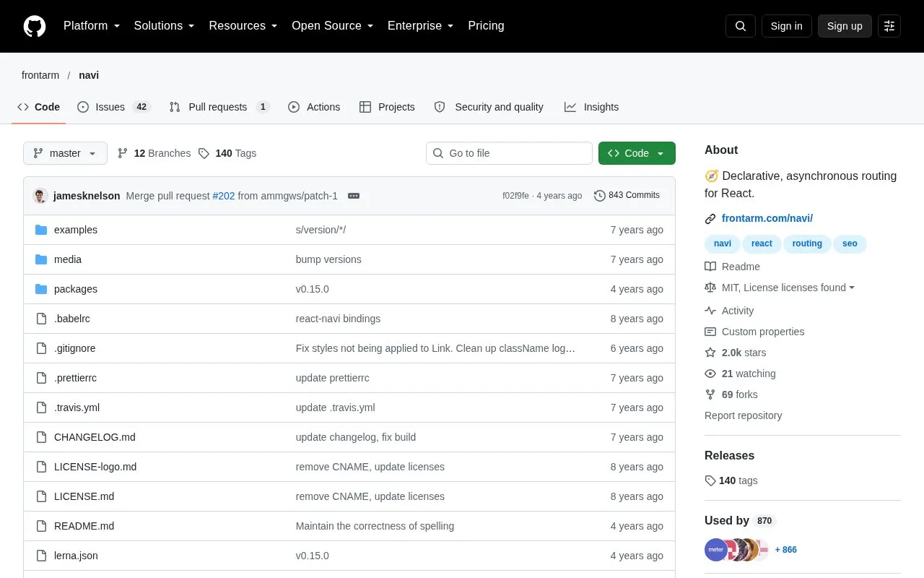Switch to the Issues tab

click(113, 107)
